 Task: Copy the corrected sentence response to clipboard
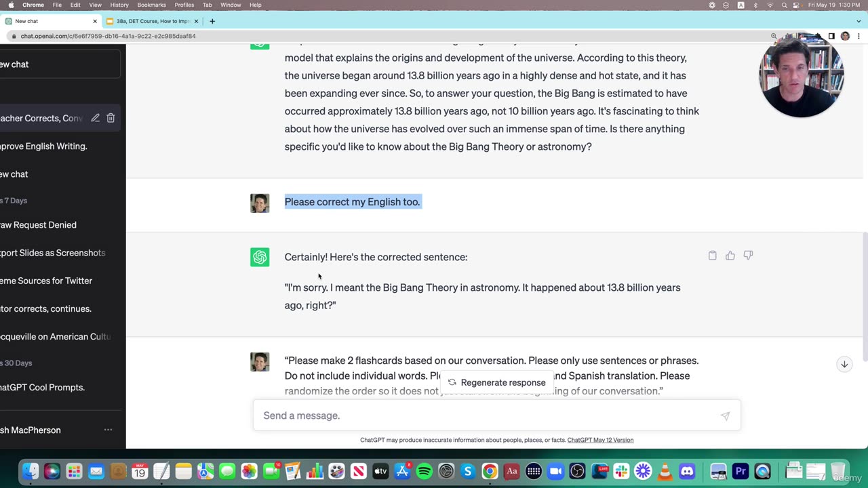pyautogui.click(x=712, y=256)
